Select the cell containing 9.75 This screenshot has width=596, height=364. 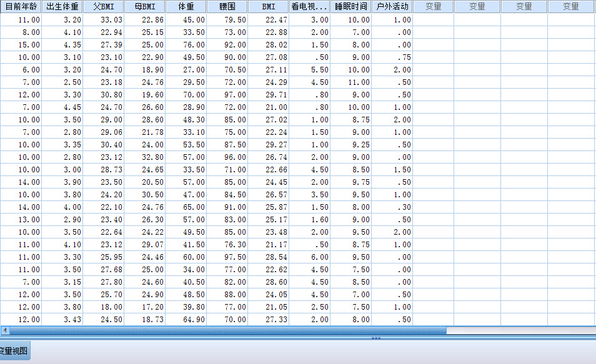pyautogui.click(x=351, y=182)
